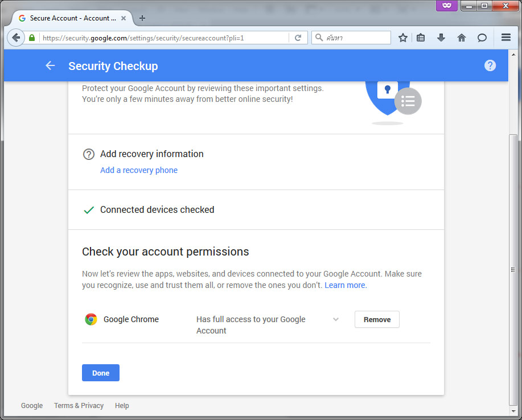Click the Learn more link

click(346, 285)
